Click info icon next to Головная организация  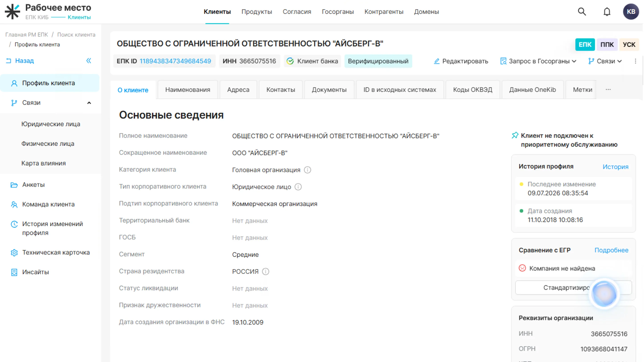[x=307, y=170]
